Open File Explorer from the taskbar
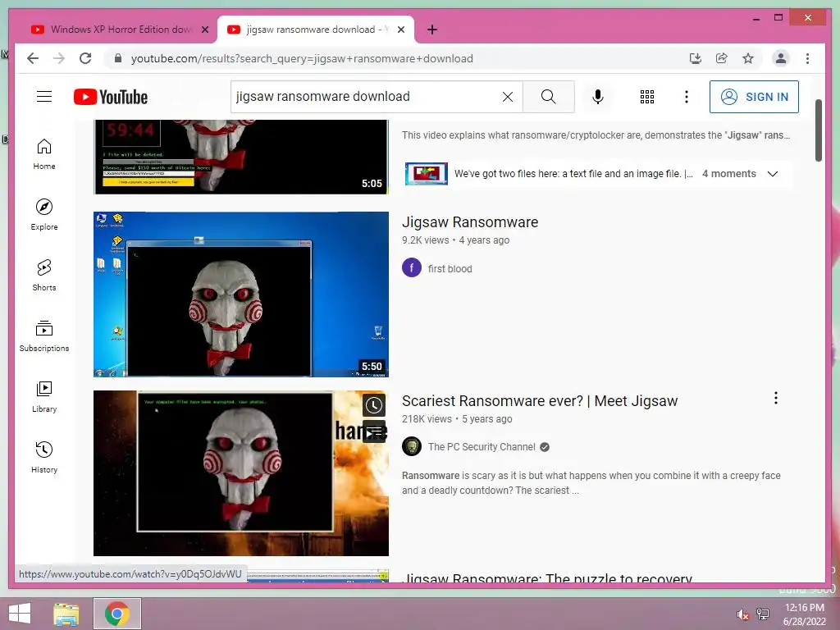 click(66, 614)
